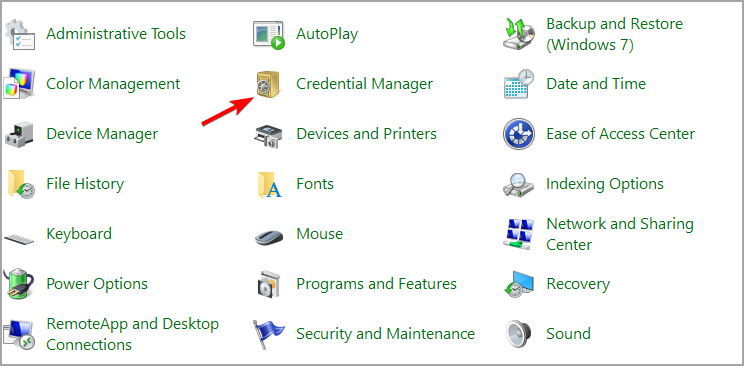Screen dimensions: 744x366
Task: Click the Devices and Printers icon
Action: (x=268, y=136)
